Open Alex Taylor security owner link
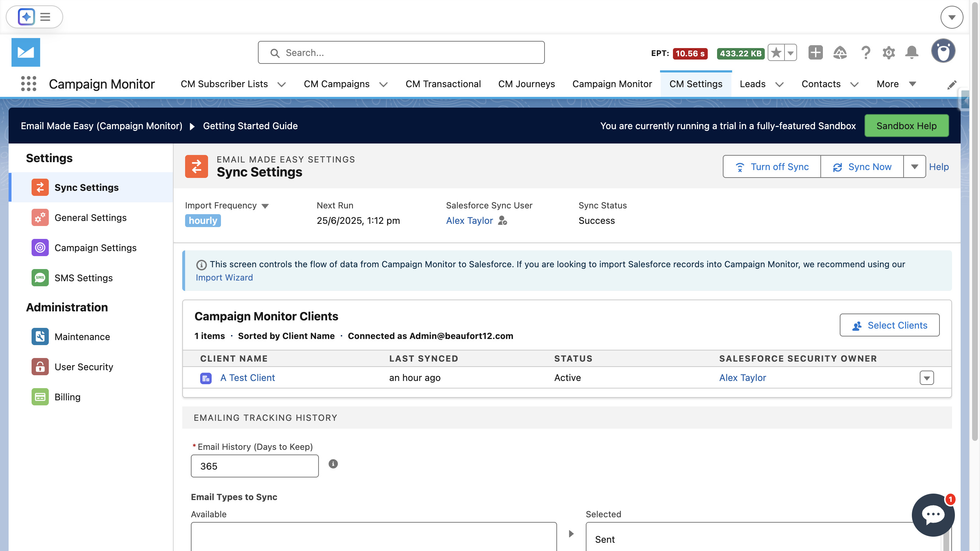Screen dimensions: 980x551 click(x=742, y=377)
